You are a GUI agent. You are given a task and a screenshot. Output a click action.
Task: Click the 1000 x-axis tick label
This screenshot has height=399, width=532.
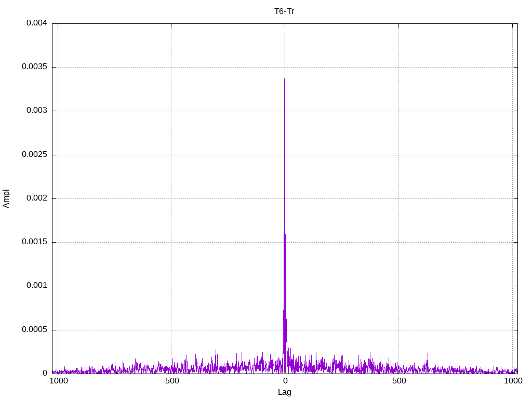coord(513,381)
